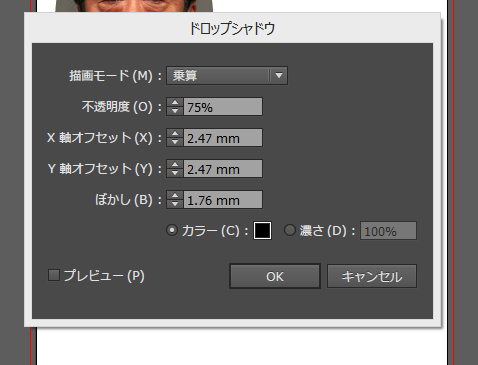
Task: Enable the プレビュー checkbox
Action: pos(54,275)
